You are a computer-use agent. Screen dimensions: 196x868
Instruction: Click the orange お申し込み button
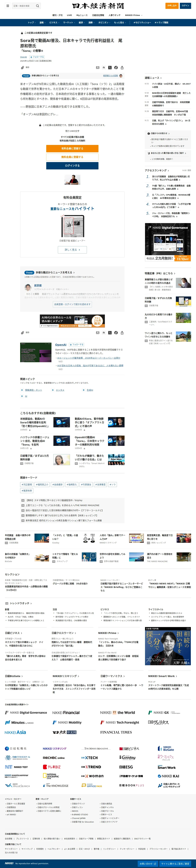point(172,5)
